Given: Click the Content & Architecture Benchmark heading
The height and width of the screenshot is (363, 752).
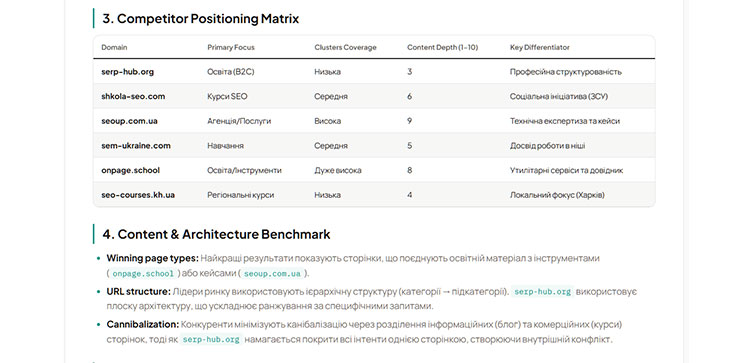Looking at the screenshot, I should tap(216, 234).
